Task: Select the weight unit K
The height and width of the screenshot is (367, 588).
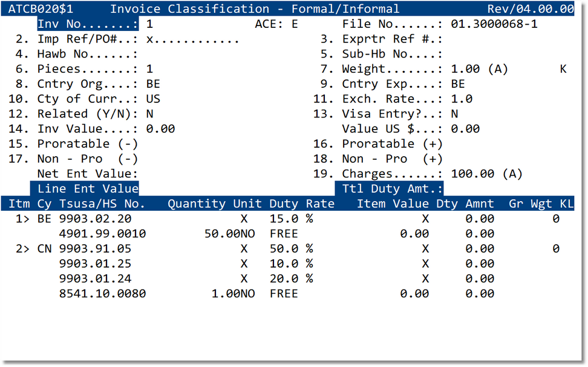Action: [x=563, y=69]
